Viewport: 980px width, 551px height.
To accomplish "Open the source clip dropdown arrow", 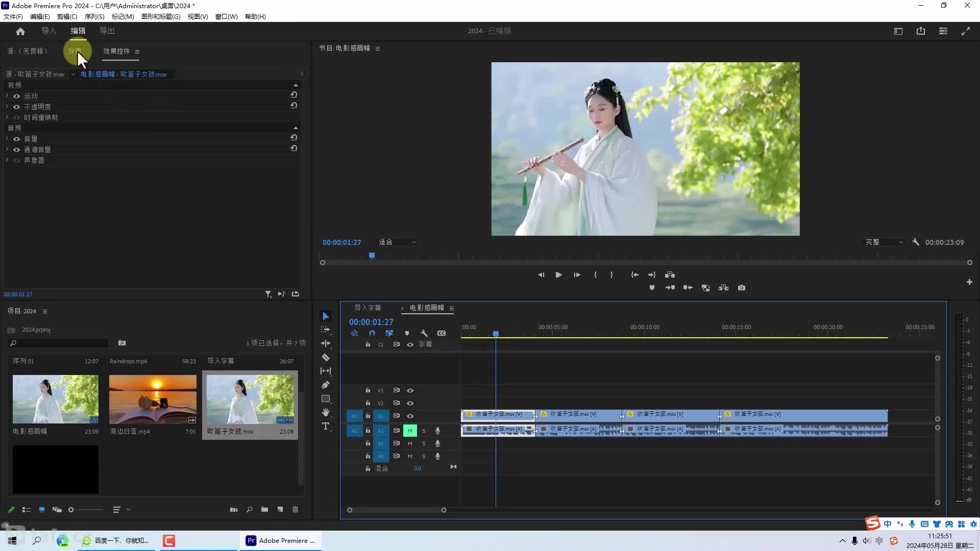I will [73, 74].
